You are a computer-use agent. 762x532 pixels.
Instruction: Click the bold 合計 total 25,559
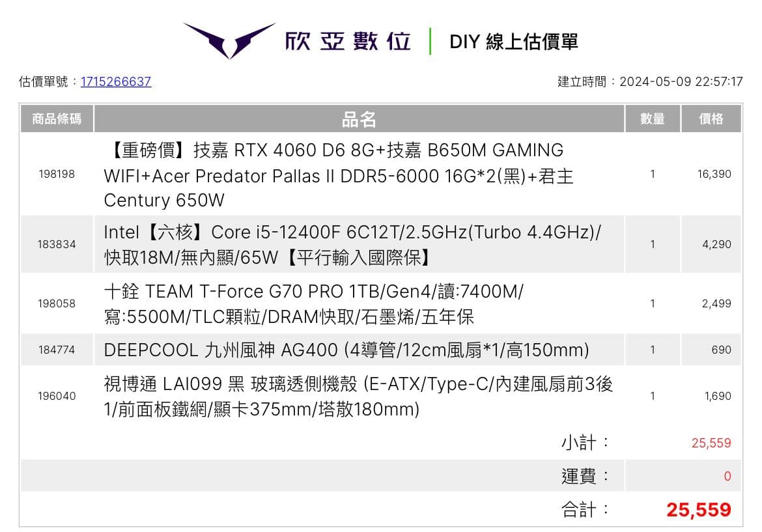[x=698, y=509]
